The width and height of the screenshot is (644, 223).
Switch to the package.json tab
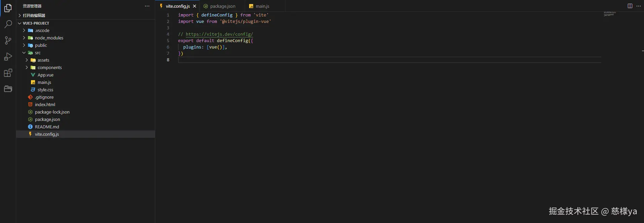tap(223, 6)
